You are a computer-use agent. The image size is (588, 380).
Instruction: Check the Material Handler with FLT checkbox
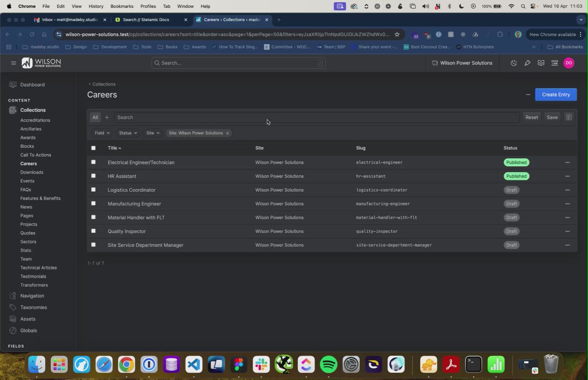(x=93, y=217)
